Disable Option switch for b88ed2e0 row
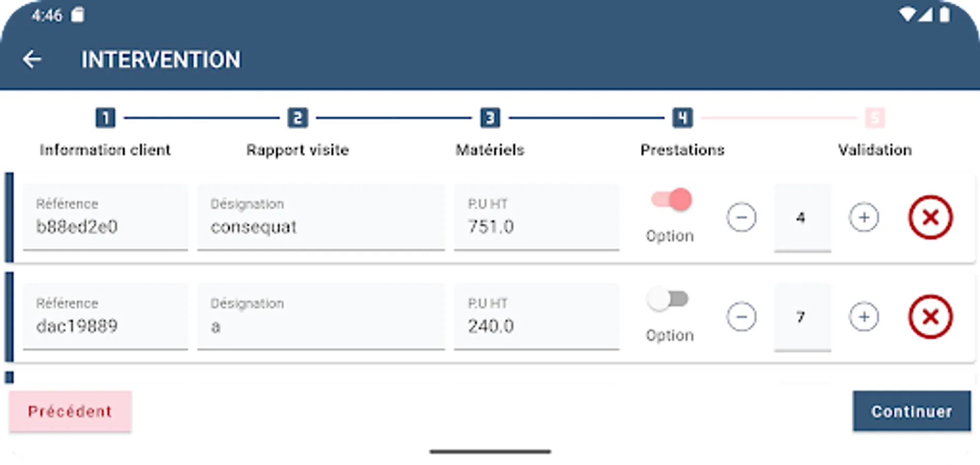This screenshot has height=465, width=980. point(671,199)
